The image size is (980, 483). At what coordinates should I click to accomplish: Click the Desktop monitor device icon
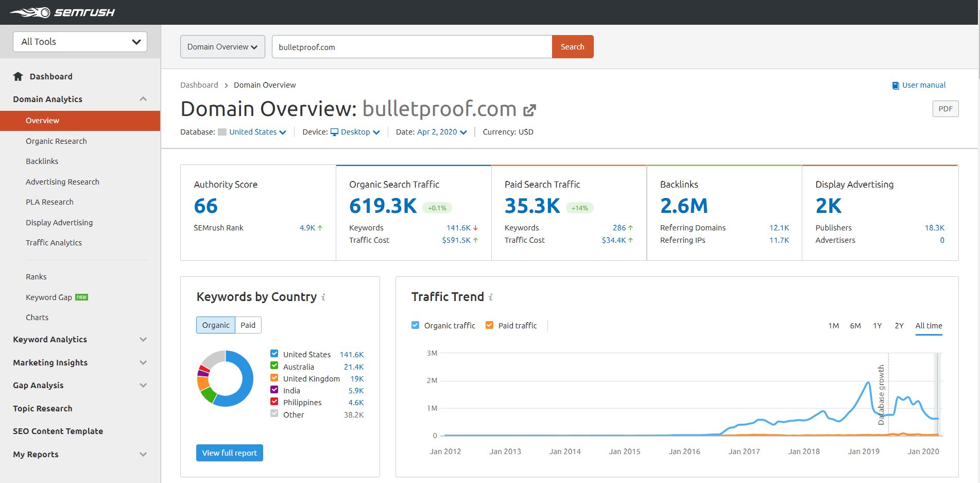(335, 132)
